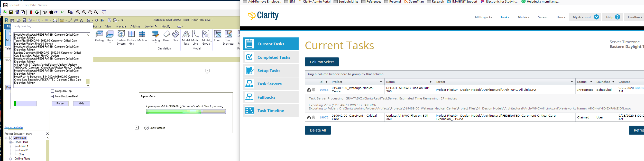Open filter for the Status column
This screenshot has width=644, height=161.
tap(591, 82)
